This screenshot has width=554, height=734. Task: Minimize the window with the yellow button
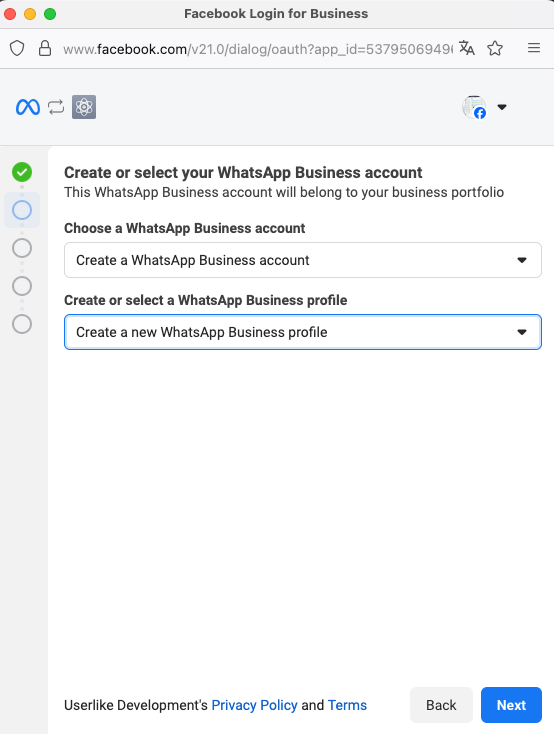[x=30, y=14]
